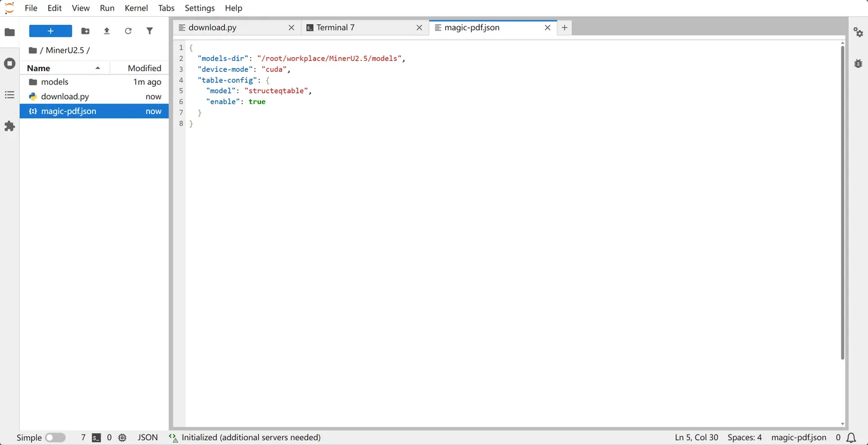Click the kernel count icon in status bar
This screenshot has height=445, width=868.
point(122,438)
